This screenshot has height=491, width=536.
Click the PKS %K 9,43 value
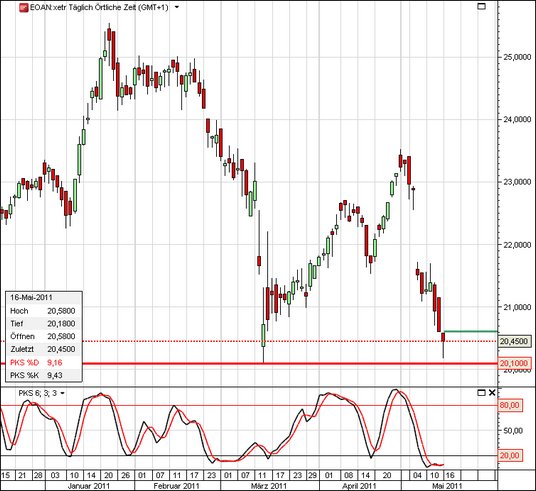[x=55, y=375]
